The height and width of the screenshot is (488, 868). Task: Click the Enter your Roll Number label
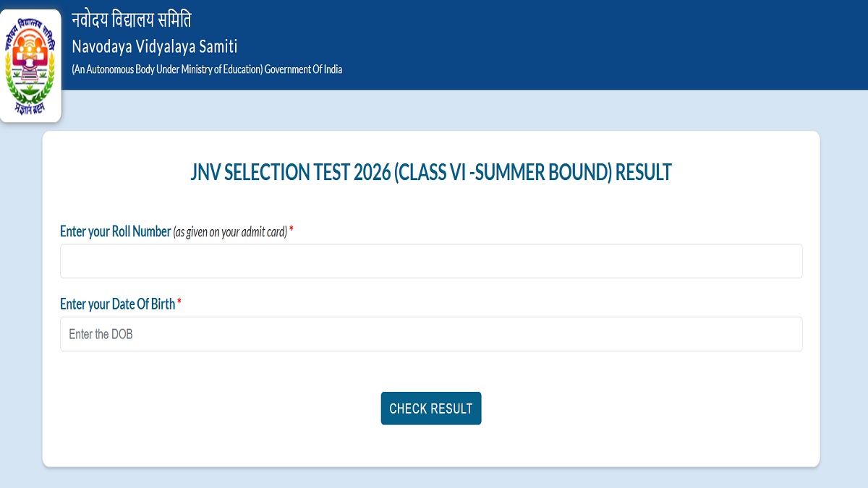[115, 231]
